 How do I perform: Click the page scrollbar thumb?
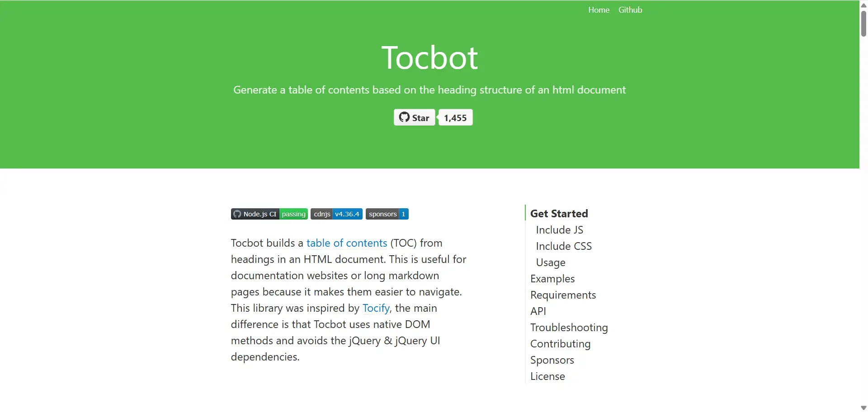coord(863,23)
